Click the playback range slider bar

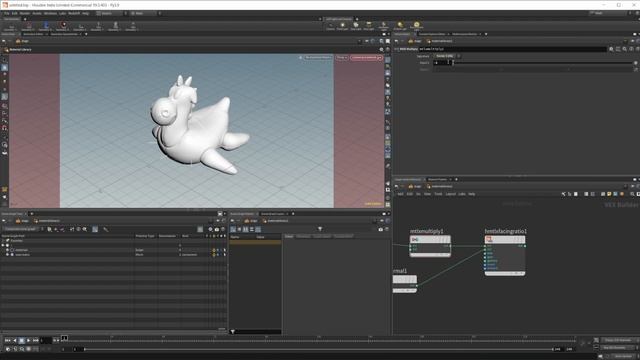point(318,349)
